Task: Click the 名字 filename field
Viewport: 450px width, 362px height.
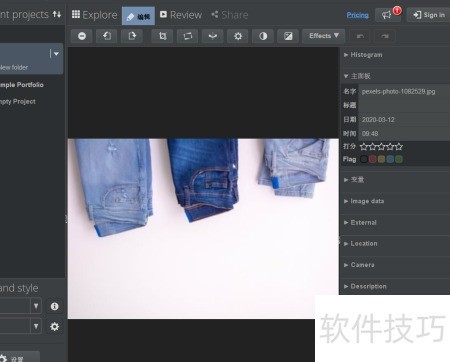Action: (x=404, y=91)
